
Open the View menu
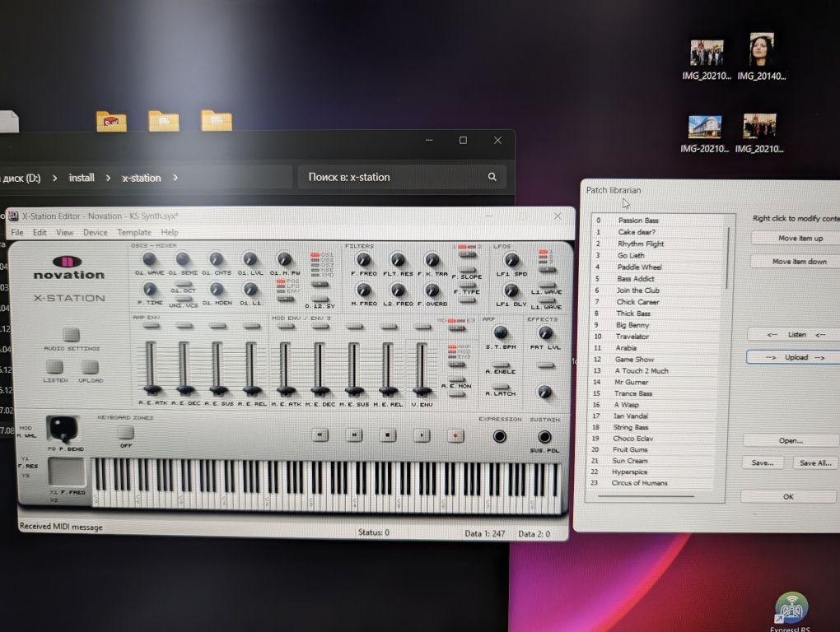64,232
